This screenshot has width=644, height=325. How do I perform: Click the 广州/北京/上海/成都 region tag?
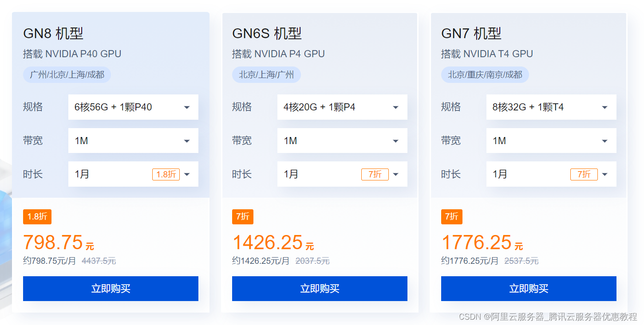coord(67,74)
